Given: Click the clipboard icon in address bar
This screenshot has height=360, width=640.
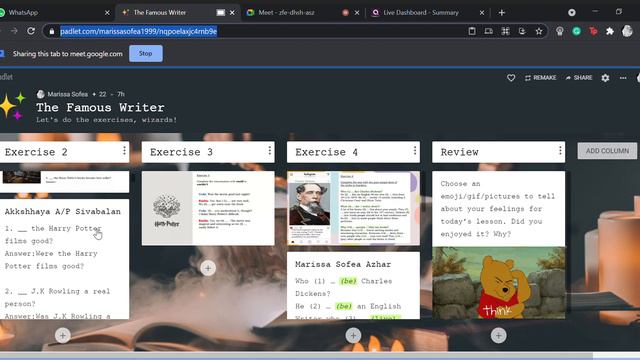Looking at the screenshot, I should (472, 31).
